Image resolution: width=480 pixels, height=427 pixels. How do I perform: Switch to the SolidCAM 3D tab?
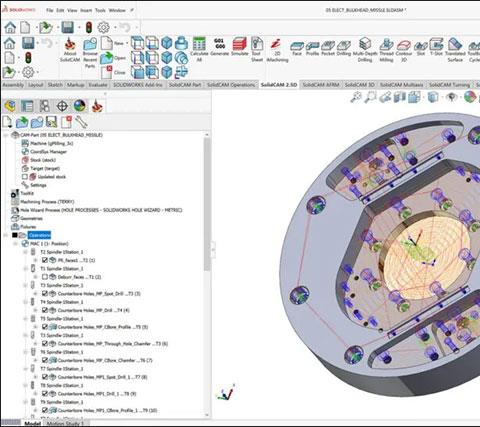[x=359, y=85]
